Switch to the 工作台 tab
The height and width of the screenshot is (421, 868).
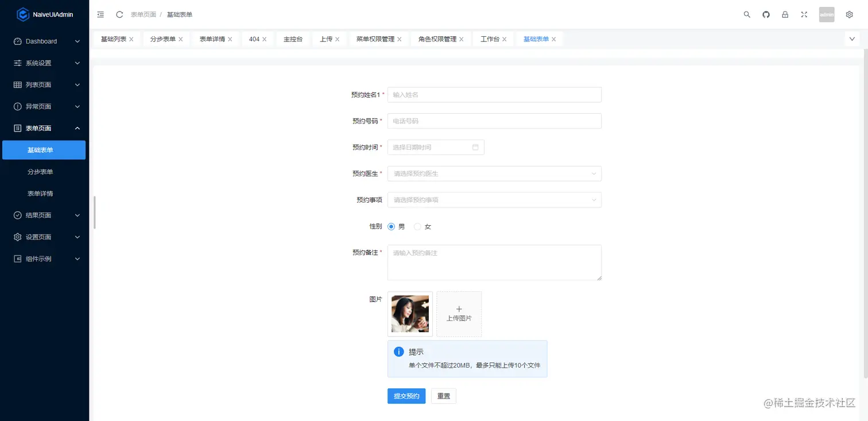pos(489,38)
